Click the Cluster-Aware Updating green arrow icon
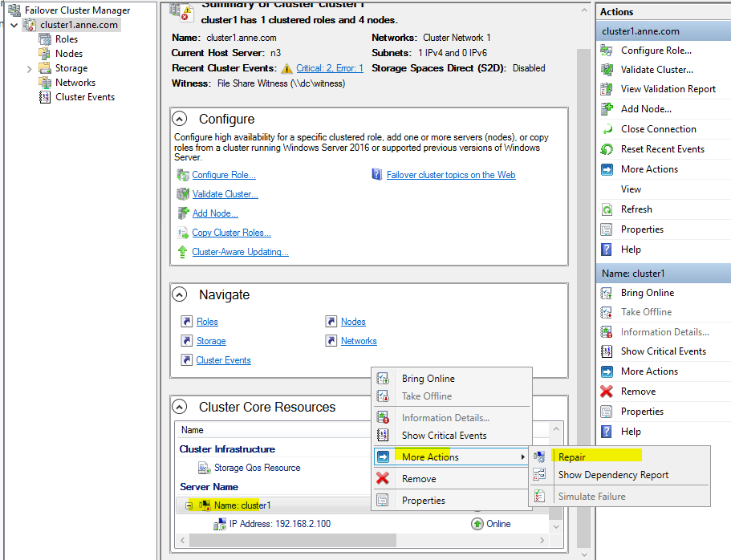This screenshot has width=731, height=560. [183, 252]
